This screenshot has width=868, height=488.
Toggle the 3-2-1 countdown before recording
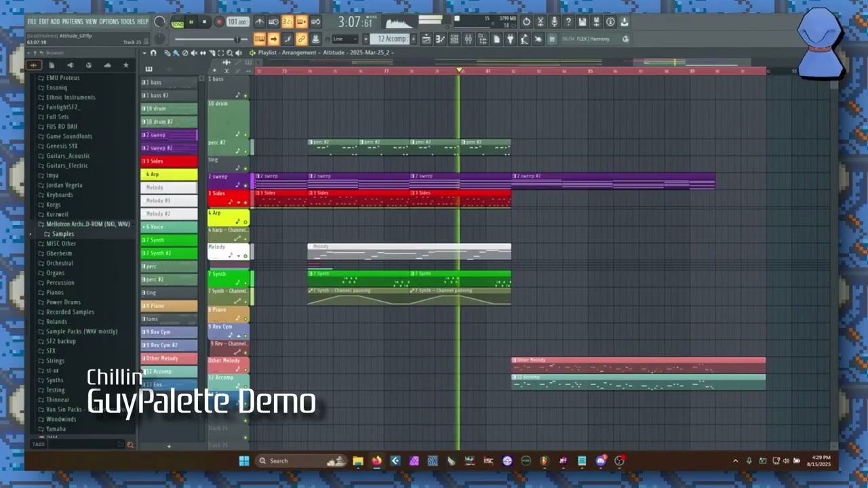coord(287,22)
